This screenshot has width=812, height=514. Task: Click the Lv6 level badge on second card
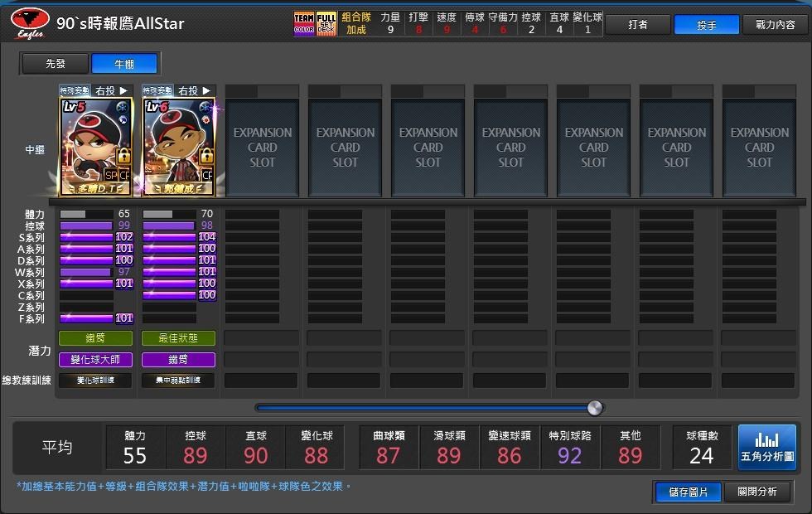[157, 107]
